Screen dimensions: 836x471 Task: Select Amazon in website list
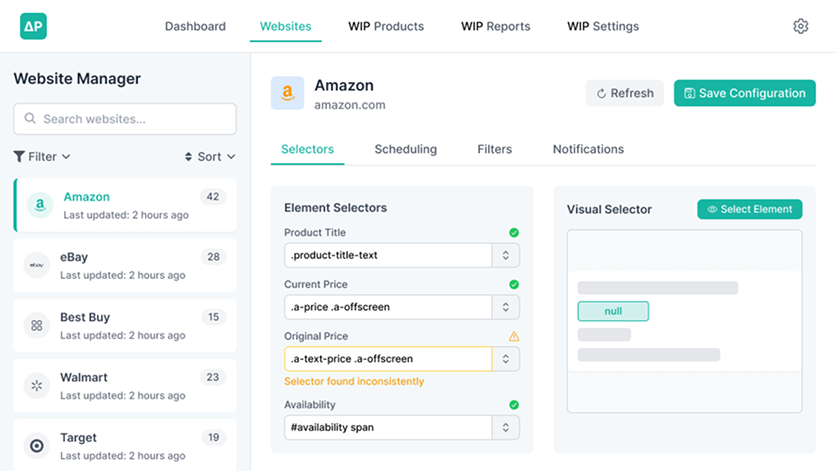(x=125, y=205)
